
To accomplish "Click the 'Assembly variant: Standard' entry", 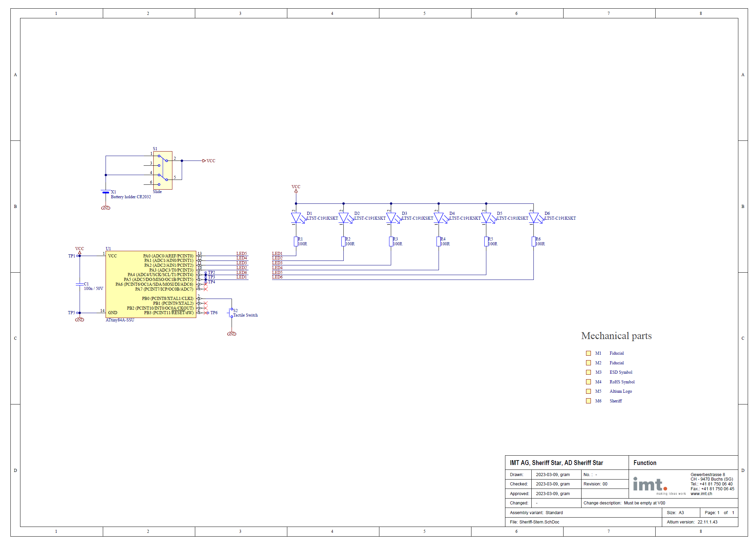I will pos(536,513).
